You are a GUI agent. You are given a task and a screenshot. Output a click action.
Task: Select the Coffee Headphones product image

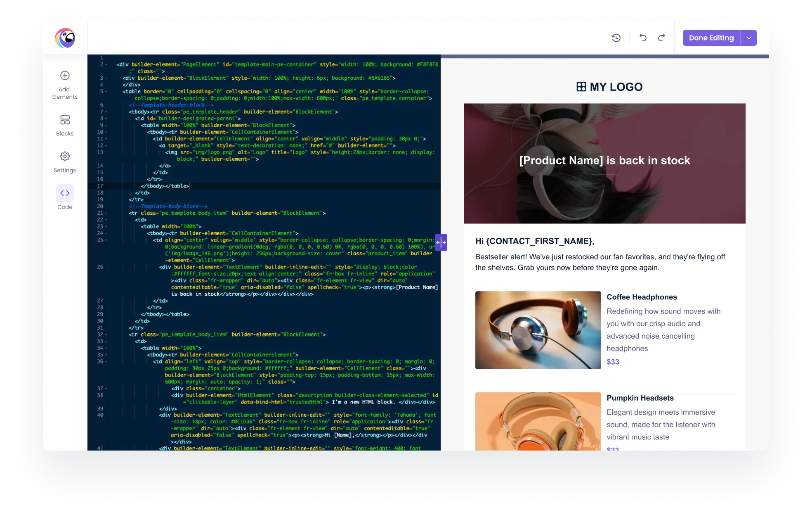[x=538, y=330]
